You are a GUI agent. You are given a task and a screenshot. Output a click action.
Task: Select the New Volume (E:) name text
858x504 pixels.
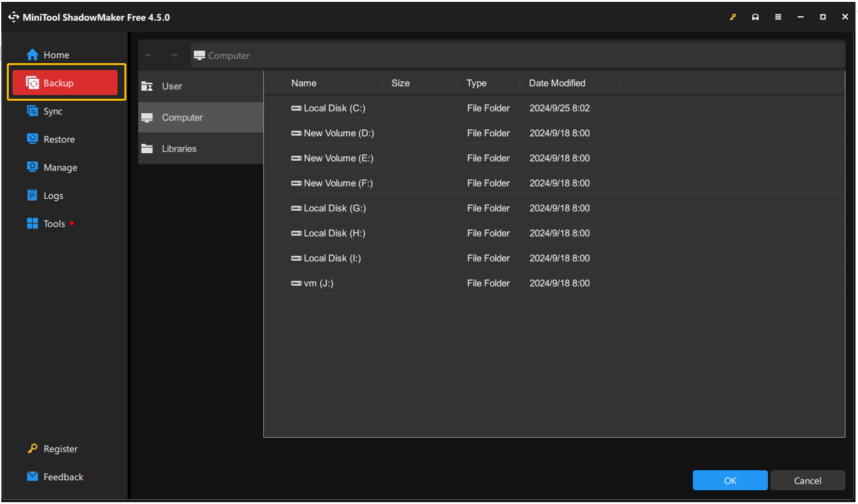tap(338, 158)
